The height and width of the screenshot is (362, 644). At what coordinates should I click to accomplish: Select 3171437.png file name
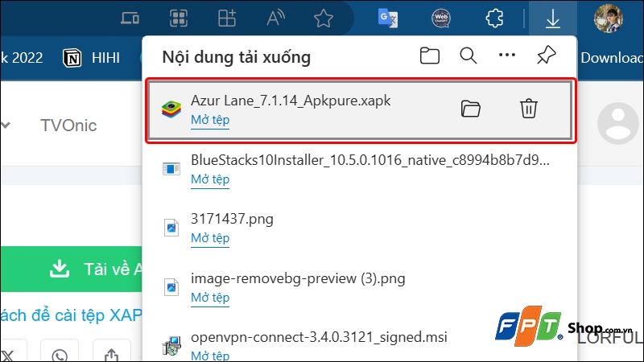[x=232, y=219]
